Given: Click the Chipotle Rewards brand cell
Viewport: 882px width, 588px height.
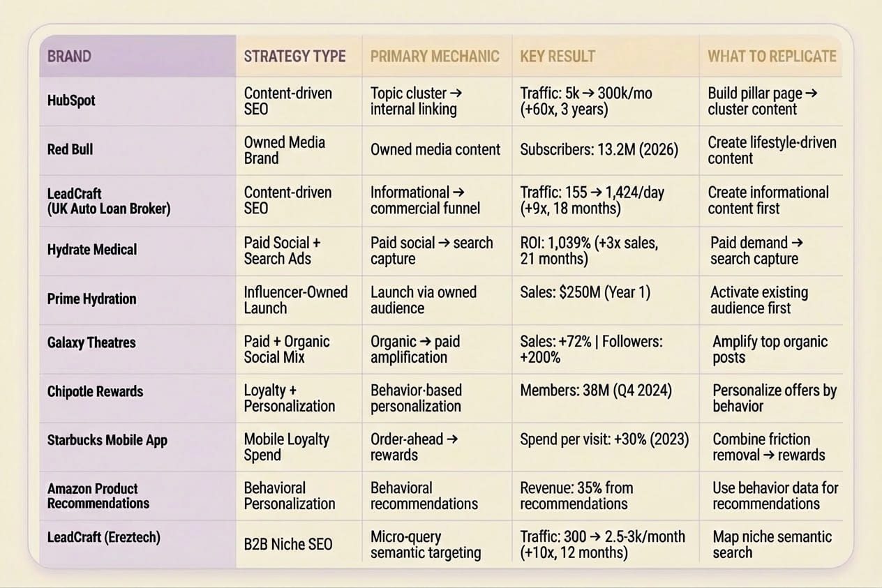Looking at the screenshot, I should (95, 391).
